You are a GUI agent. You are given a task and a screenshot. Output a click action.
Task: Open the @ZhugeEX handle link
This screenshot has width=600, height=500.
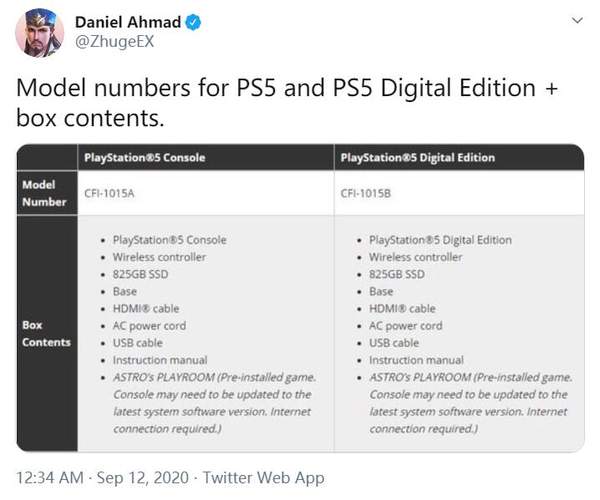pos(114,41)
